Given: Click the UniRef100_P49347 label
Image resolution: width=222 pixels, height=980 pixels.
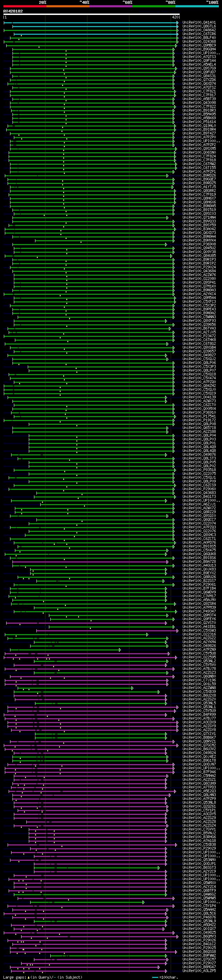Looking at the screenshot, I should click(x=199, y=611).
